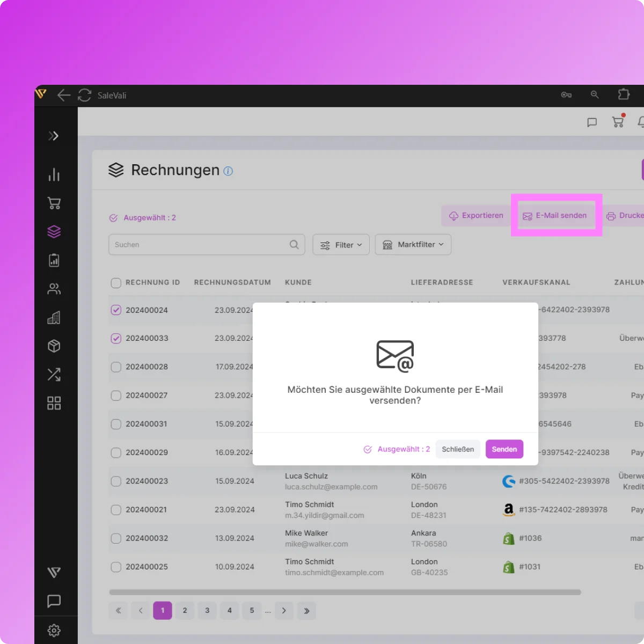This screenshot has width=644, height=644.
Task: Uncheck invoice 202400024 checkbox
Action: tap(116, 310)
